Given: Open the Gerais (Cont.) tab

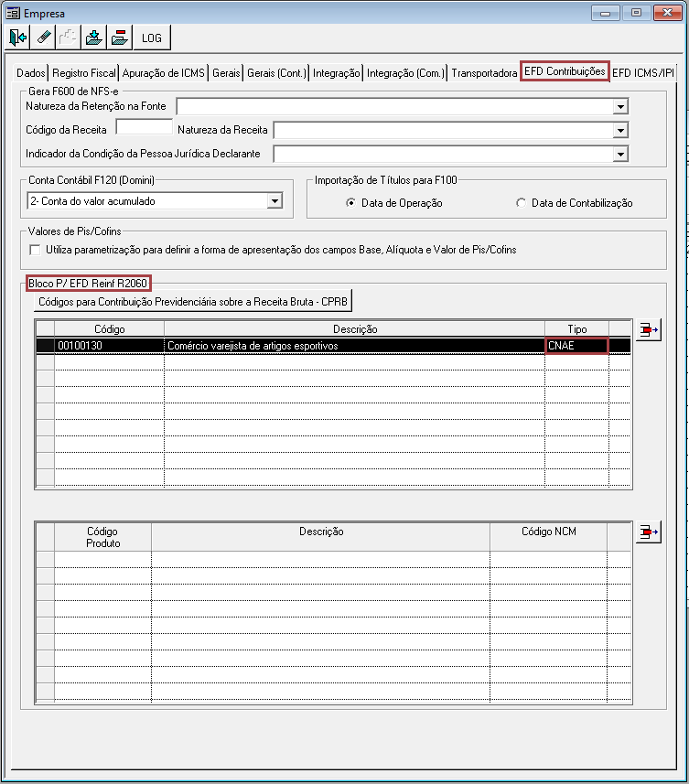Looking at the screenshot, I should coord(276,73).
